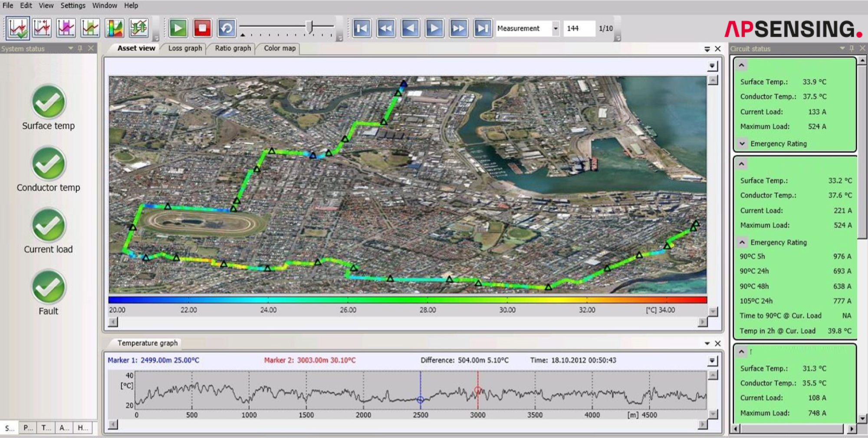Jump to the first measurement

coord(362,29)
